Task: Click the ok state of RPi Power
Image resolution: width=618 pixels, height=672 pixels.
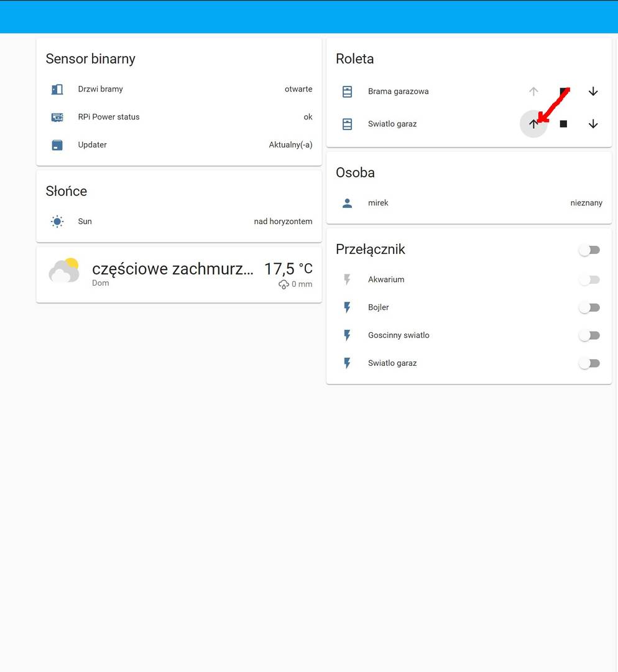Action: coord(308,117)
